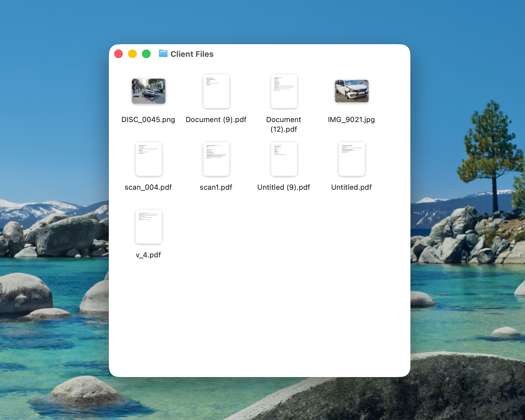Select v_4.pdf

(148, 227)
